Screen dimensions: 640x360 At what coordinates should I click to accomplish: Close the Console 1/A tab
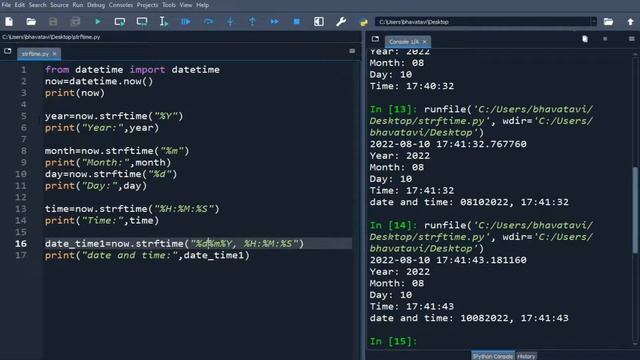pos(425,42)
